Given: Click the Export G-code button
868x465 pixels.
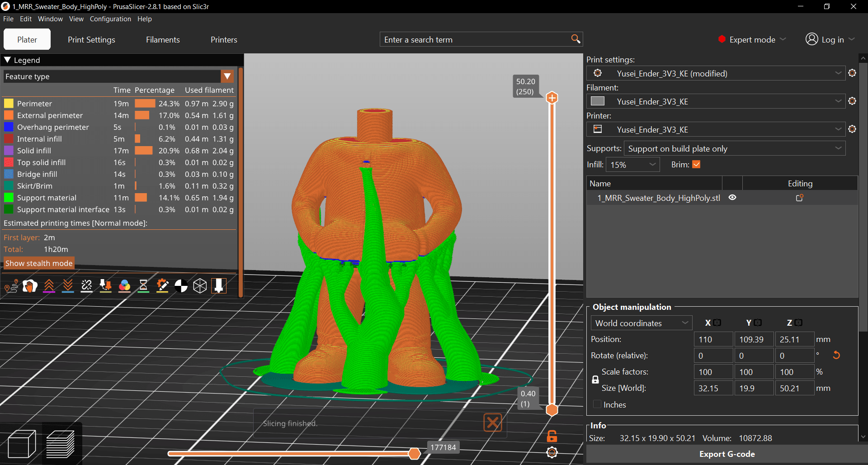Looking at the screenshot, I should coord(727,454).
